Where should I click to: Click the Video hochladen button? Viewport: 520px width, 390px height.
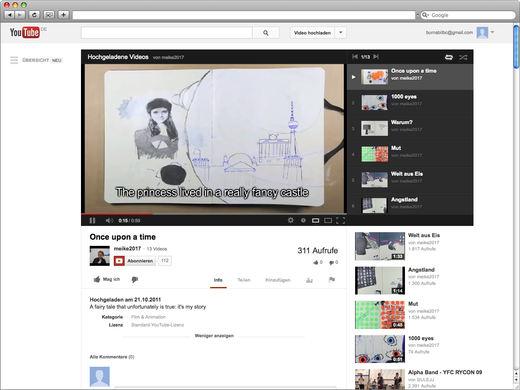(x=312, y=33)
